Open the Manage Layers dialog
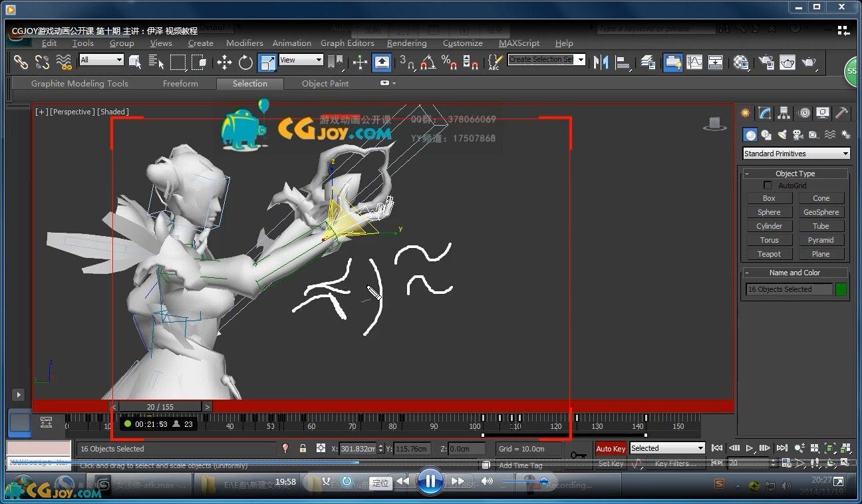This screenshot has width=862, height=504. pyautogui.click(x=649, y=62)
